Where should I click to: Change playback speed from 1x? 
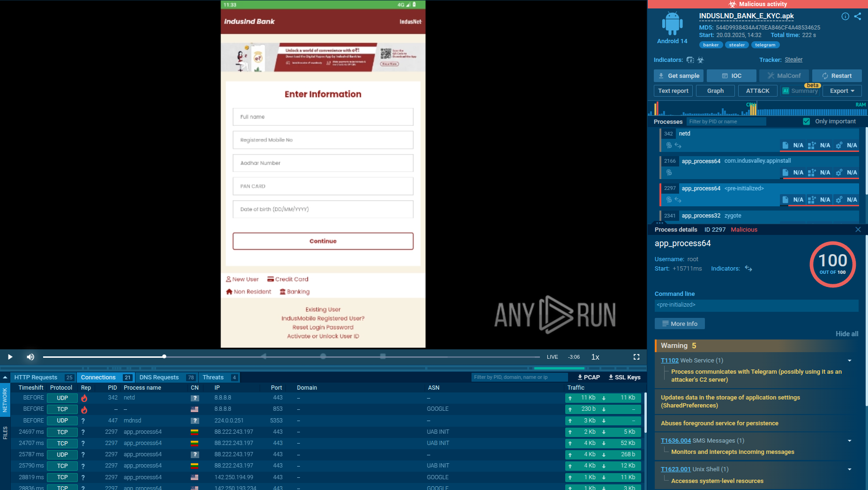595,357
